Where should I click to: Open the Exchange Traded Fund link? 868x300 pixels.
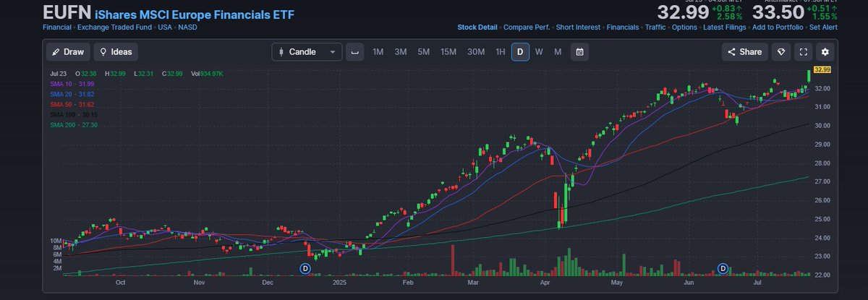[113, 27]
